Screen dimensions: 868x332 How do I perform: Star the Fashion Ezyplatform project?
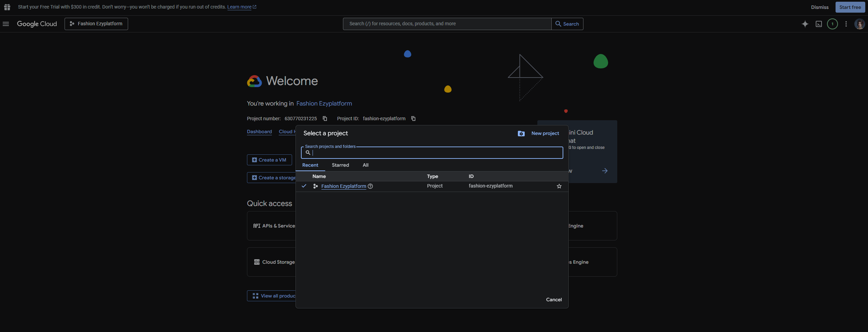[559, 186]
